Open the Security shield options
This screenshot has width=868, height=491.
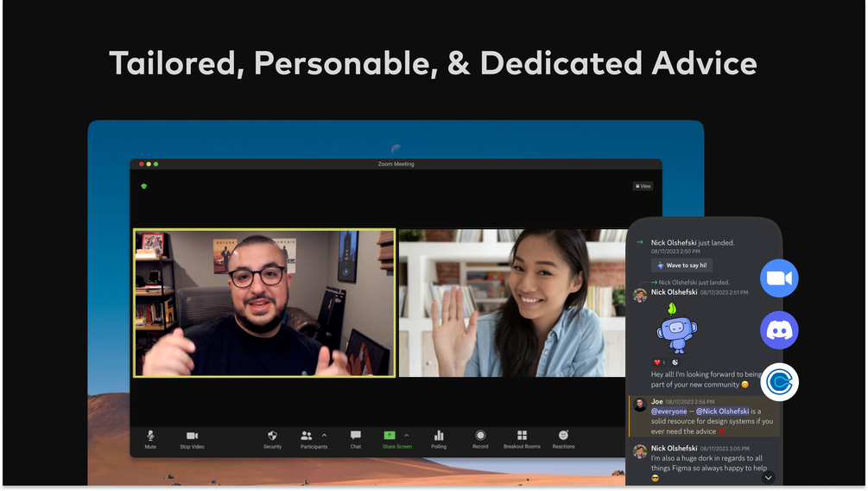coord(272,439)
